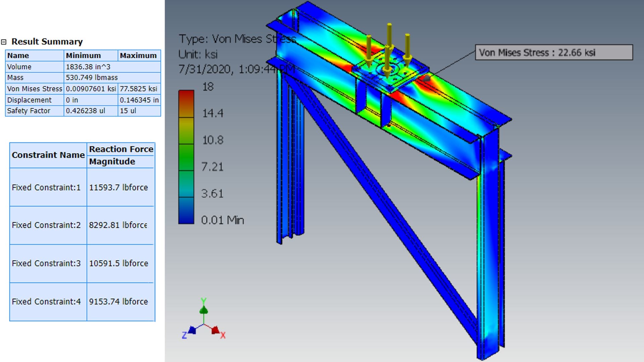The image size is (644, 362).
Task: Click the Reaction Force column header
Action: coord(121,149)
